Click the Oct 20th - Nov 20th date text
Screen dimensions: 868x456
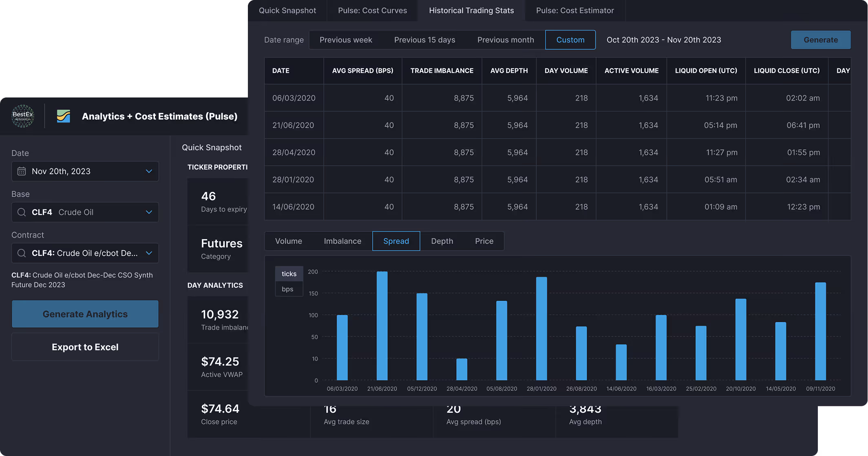pos(663,40)
